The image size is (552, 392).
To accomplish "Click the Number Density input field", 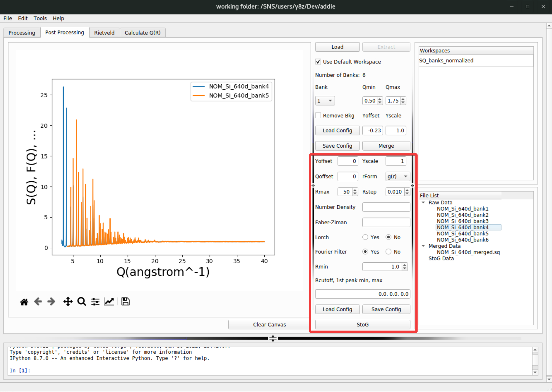I will 386,207.
